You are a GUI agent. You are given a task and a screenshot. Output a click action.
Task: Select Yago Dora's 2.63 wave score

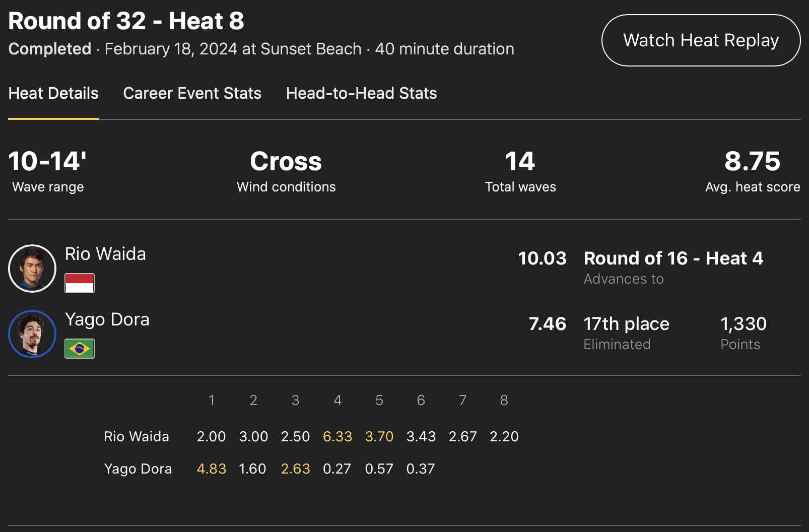[x=296, y=469]
